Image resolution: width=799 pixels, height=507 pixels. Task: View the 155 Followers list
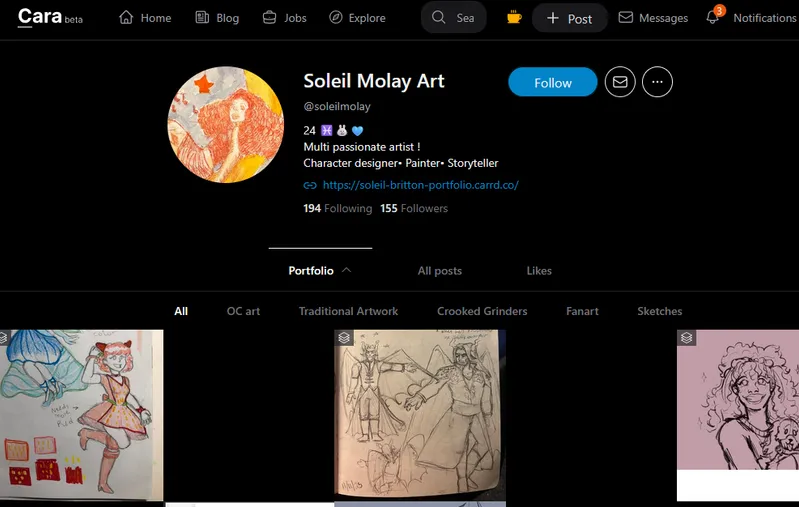[414, 209]
